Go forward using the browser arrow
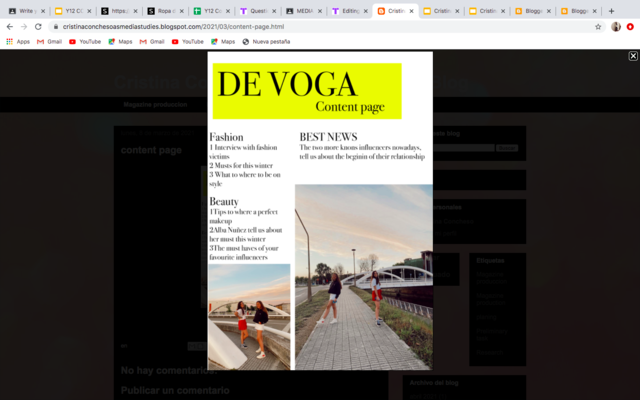The width and height of the screenshot is (640, 400). click(x=24, y=27)
